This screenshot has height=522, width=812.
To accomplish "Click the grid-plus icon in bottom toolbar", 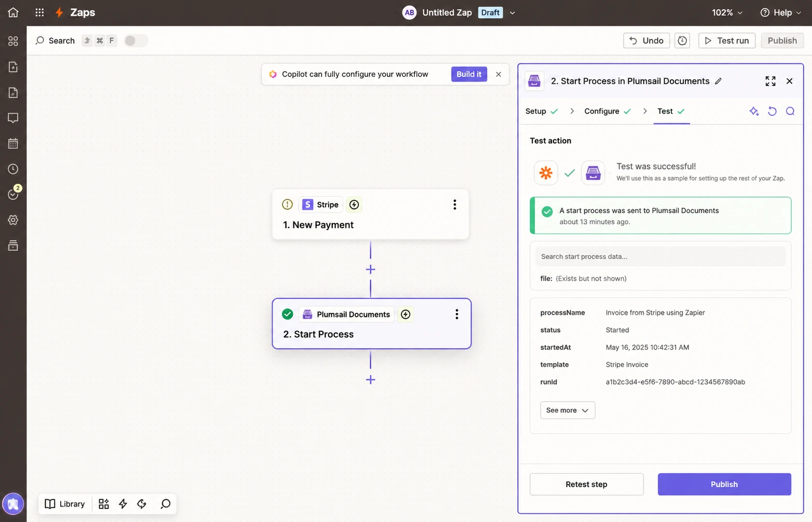I will 104,504.
